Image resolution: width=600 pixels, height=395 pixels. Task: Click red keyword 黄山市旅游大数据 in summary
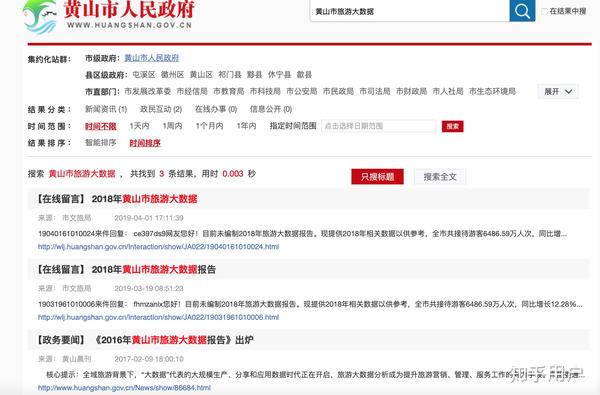tap(82, 174)
